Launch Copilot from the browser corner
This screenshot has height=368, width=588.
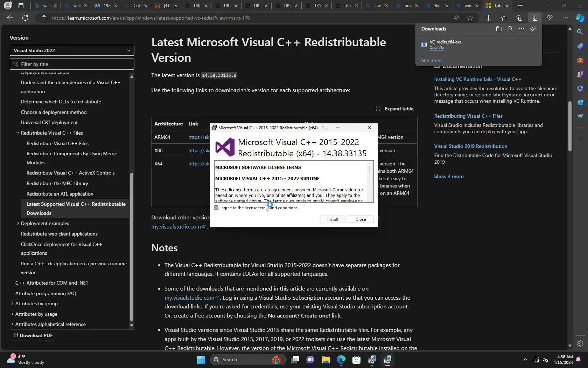[x=580, y=18]
